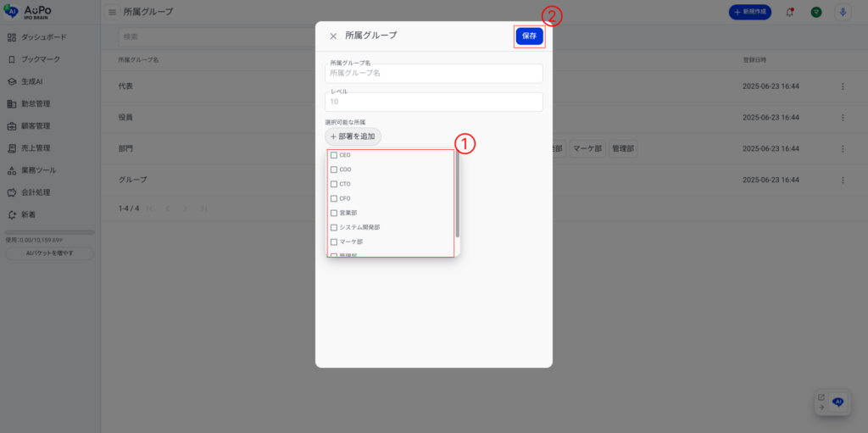Viewport: 868px width, 433px height.
Task: Tick the システム開発部 checkbox
Action: pyautogui.click(x=334, y=227)
